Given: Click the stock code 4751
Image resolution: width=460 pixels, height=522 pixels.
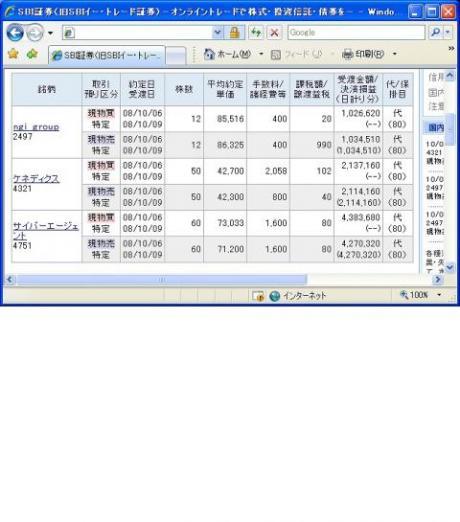Looking at the screenshot, I should pos(22,246).
